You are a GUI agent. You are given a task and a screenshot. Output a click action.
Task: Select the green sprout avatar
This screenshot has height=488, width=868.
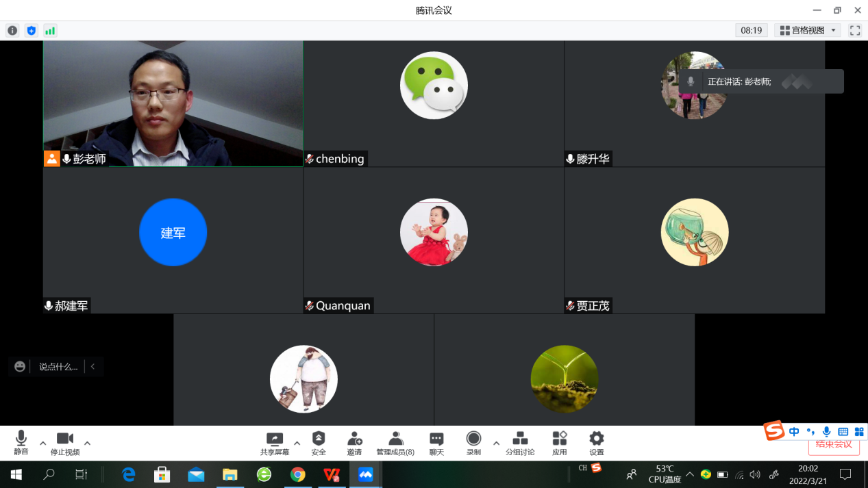click(x=565, y=378)
